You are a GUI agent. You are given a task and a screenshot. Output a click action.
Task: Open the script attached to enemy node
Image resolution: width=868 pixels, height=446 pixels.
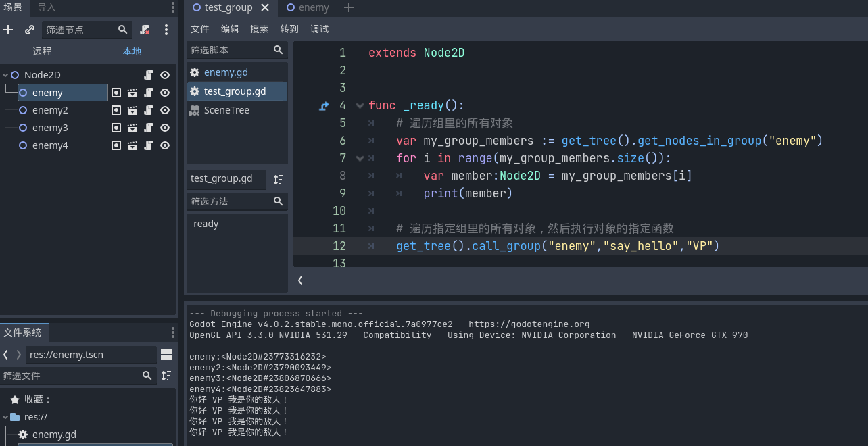(149, 93)
